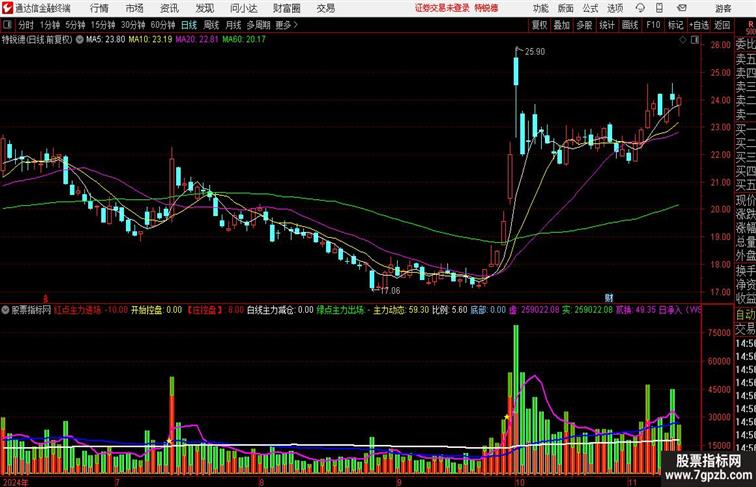Open the 行情 menu
Screen dimensions: 756x487
99,8
